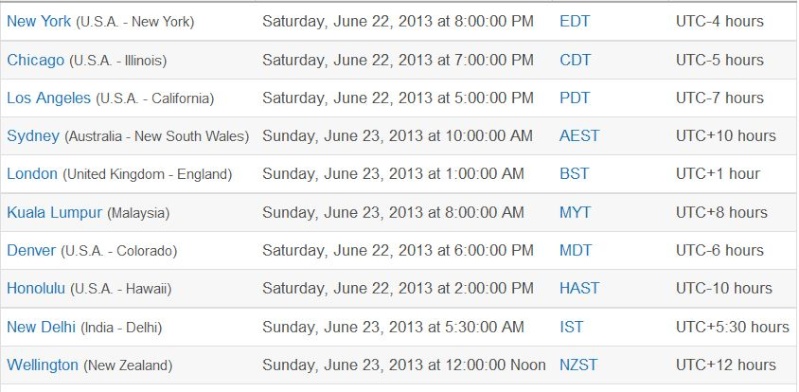
Task: Open the New Delhi city link
Action: (x=41, y=327)
